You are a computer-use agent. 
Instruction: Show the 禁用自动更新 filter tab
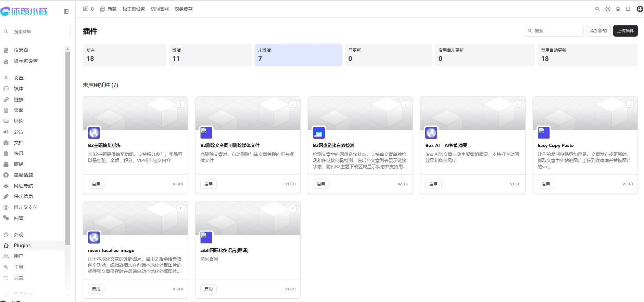tap(587, 55)
